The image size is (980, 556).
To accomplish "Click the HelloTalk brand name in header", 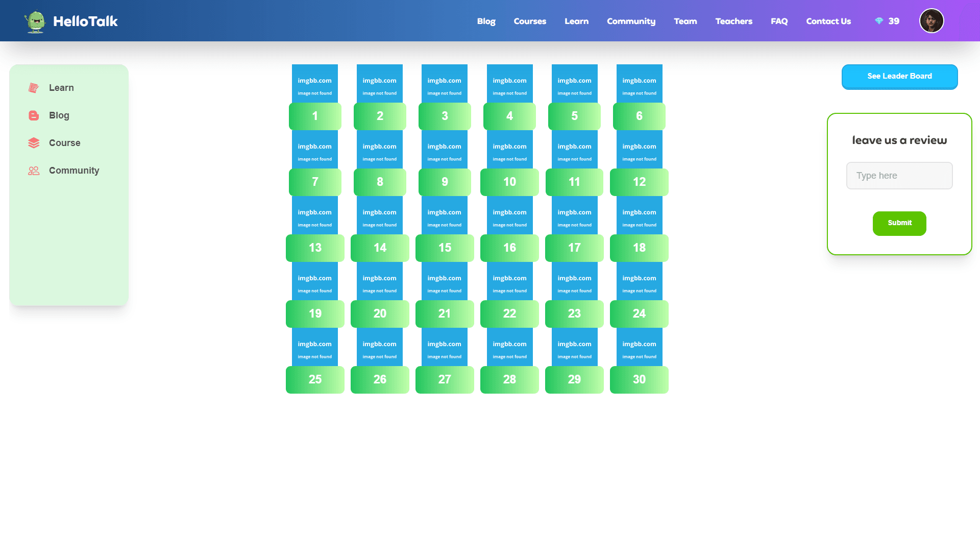I will (85, 21).
